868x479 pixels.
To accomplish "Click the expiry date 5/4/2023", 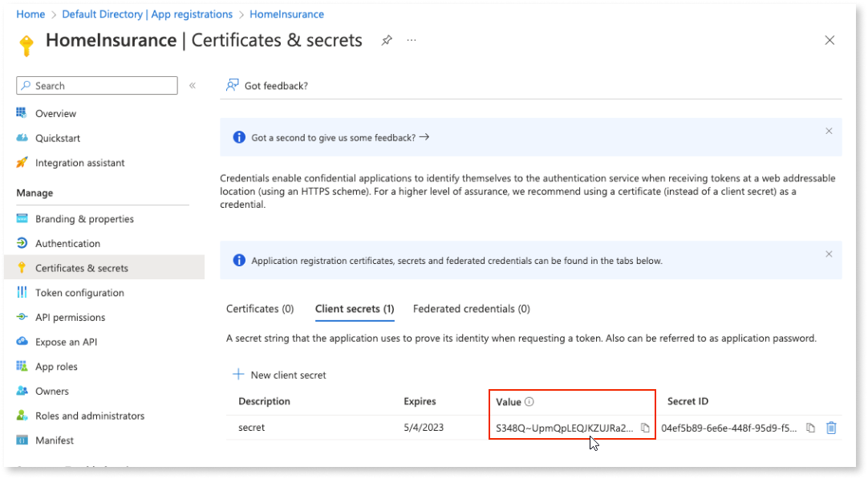I will pyautogui.click(x=424, y=428).
